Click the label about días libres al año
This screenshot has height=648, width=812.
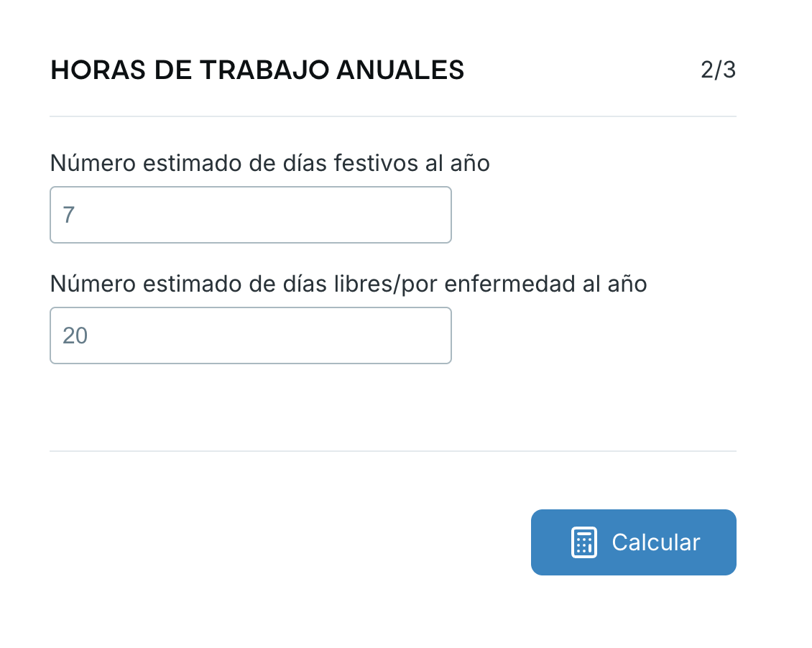(x=348, y=284)
